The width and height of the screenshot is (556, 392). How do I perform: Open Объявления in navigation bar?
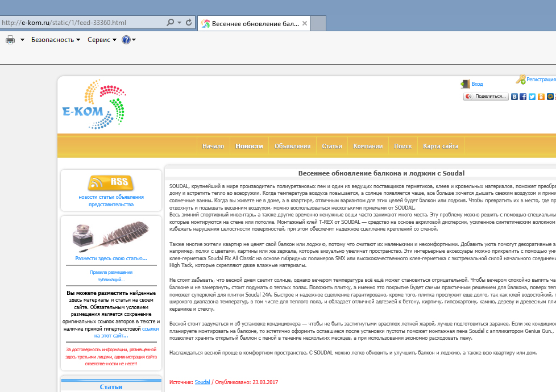pyautogui.click(x=292, y=146)
